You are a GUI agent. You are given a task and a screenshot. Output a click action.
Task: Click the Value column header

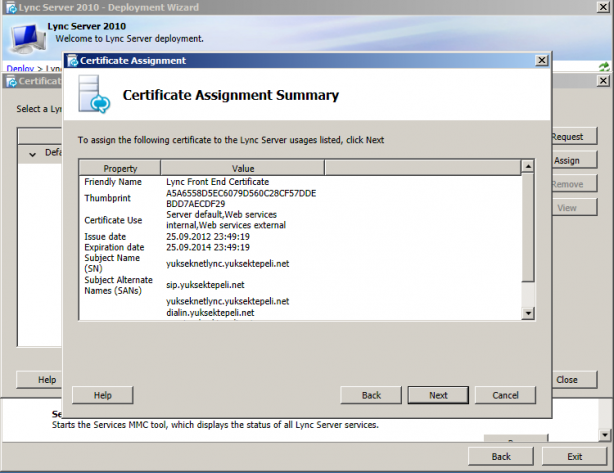click(243, 168)
